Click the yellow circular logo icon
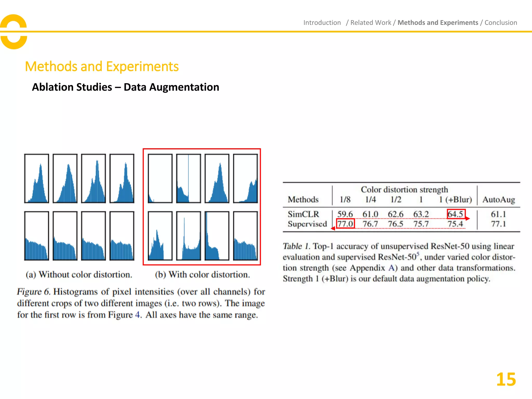532x399 pixels. tap(14, 32)
